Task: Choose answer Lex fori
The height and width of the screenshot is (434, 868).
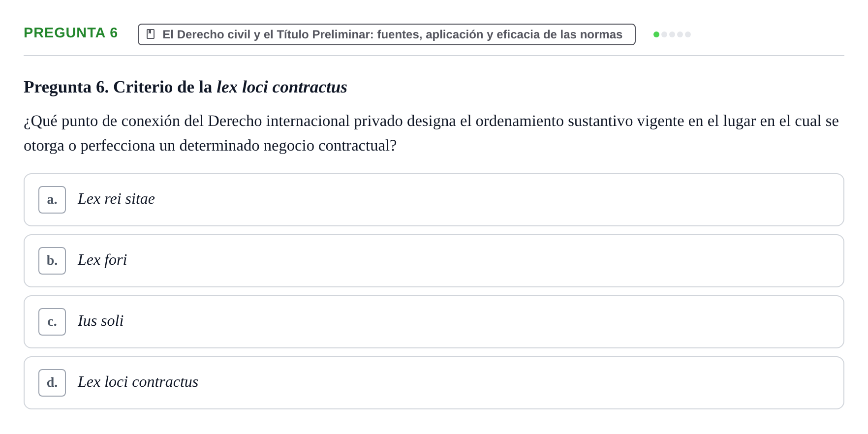Action: 102,260
